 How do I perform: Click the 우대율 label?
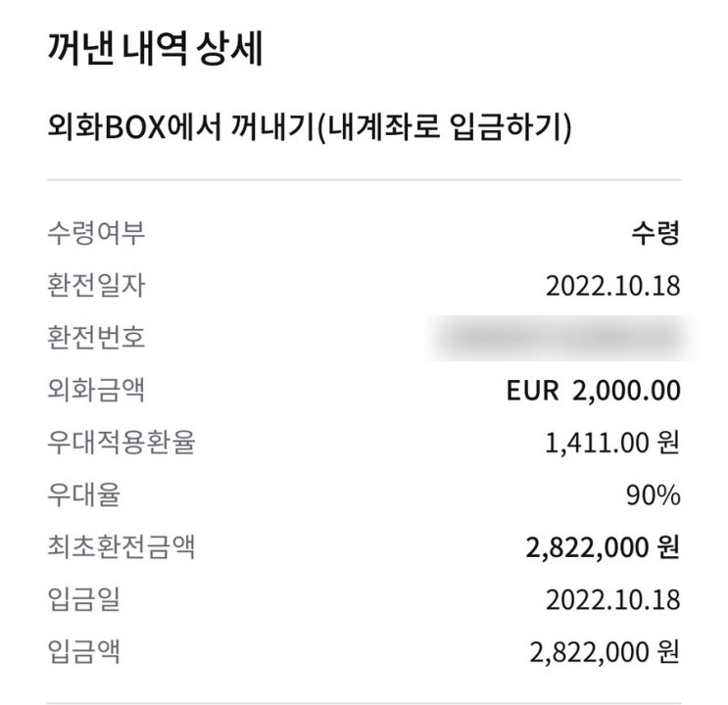pyautogui.click(x=84, y=494)
